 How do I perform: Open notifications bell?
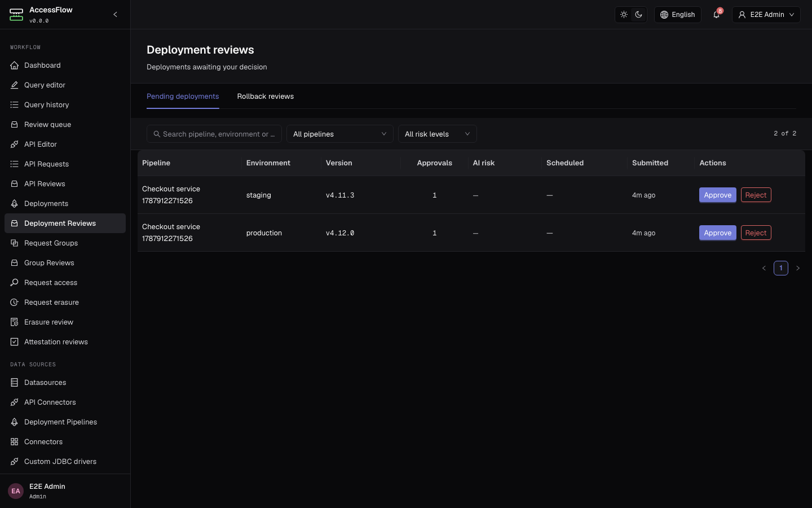tap(717, 15)
